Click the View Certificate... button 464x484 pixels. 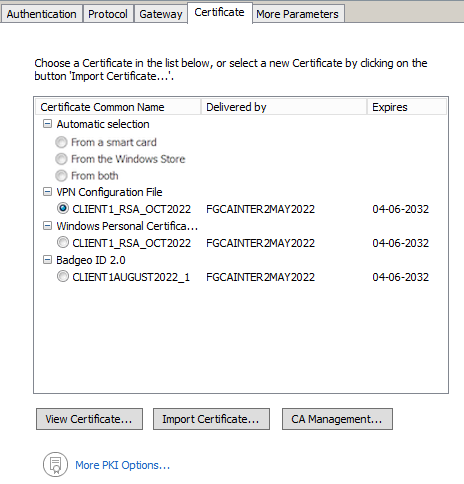click(x=89, y=419)
